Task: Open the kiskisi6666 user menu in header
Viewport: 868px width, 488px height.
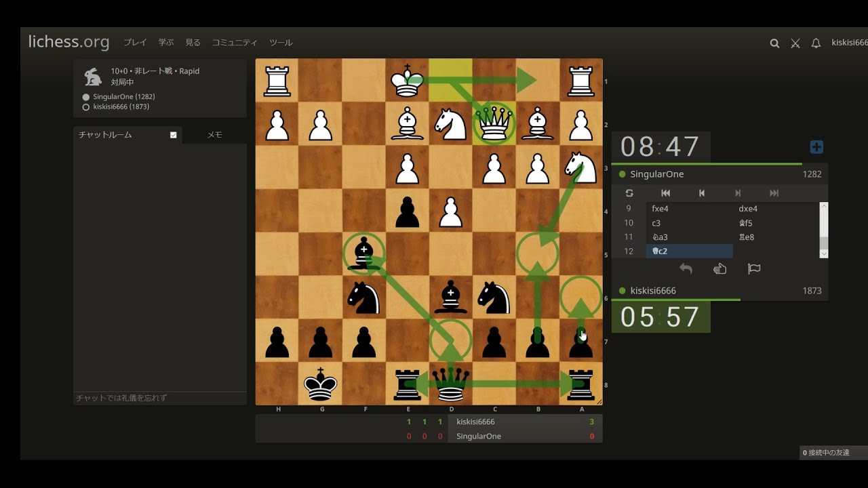Action: pos(849,43)
